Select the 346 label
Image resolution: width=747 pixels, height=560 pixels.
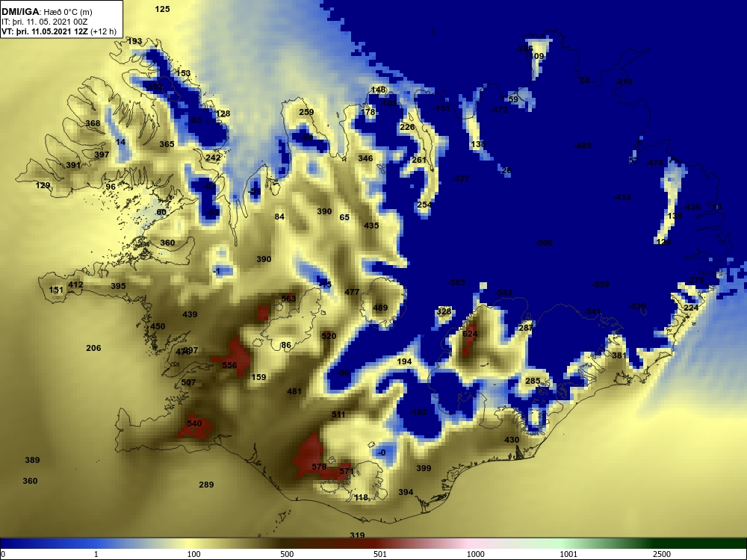click(365, 158)
